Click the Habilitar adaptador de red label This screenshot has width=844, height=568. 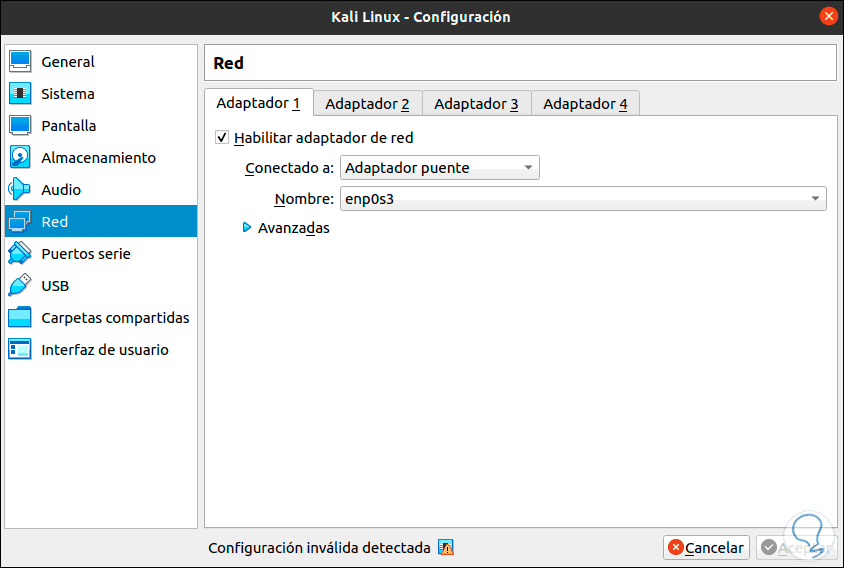click(323, 138)
